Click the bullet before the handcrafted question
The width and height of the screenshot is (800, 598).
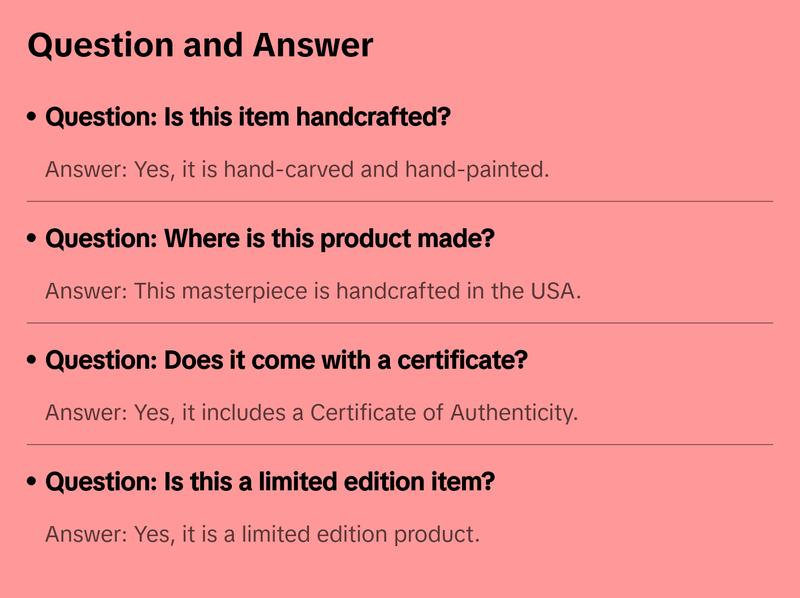(x=33, y=118)
